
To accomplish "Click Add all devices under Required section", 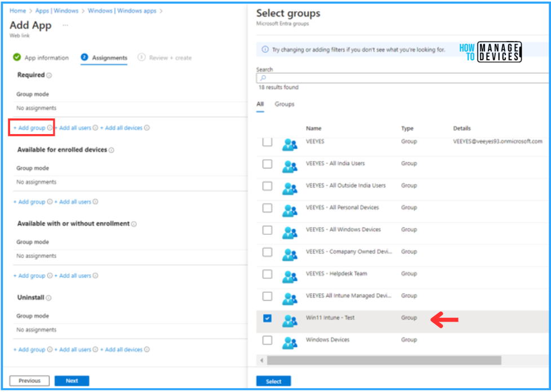I will point(122,128).
